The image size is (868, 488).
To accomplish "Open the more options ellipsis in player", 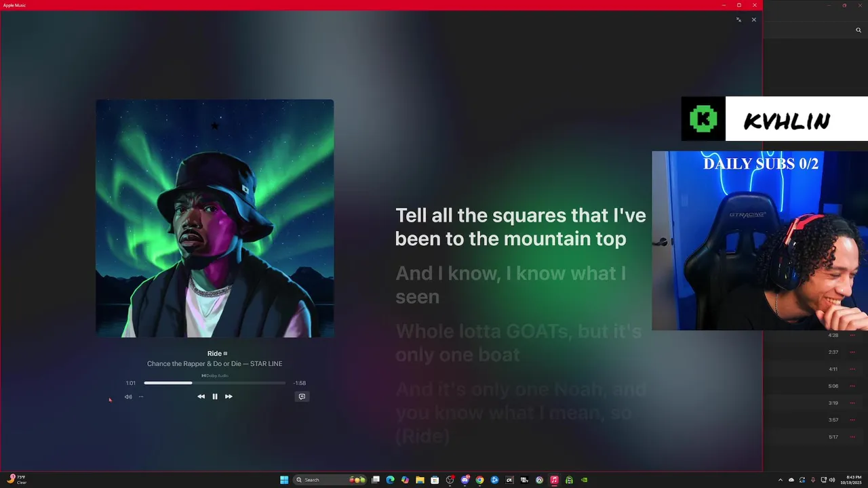I will pos(141,396).
